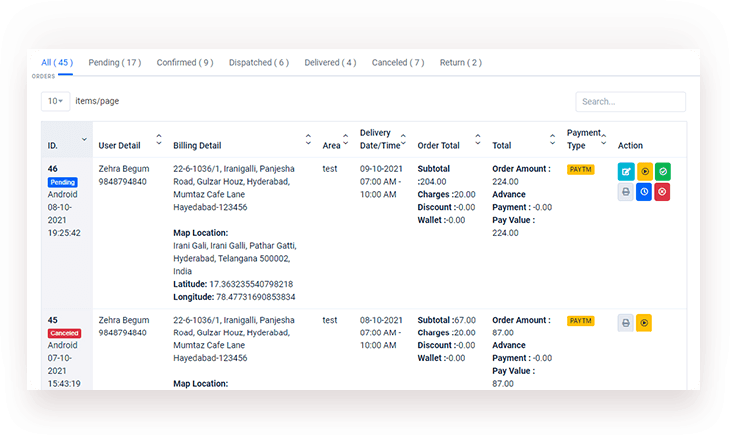This screenshot has width=730, height=435.
Task: Select the All (45) orders tab
Action: point(57,62)
